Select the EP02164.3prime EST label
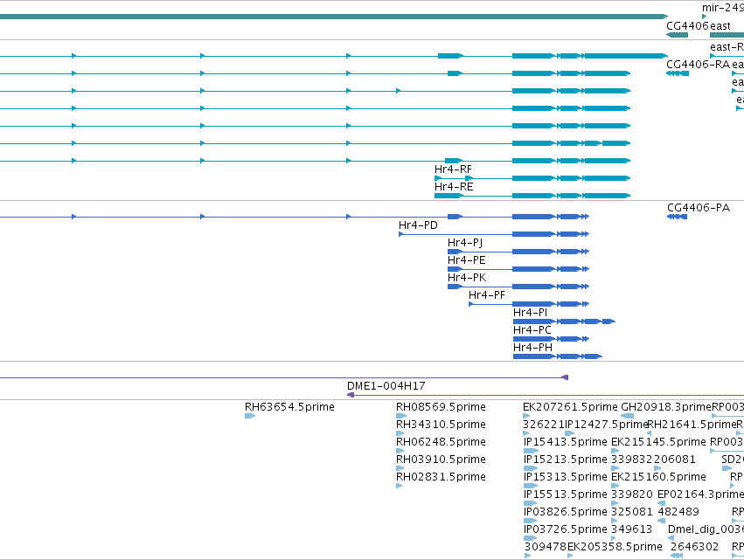The height and width of the screenshot is (560, 744). pyautogui.click(x=701, y=494)
